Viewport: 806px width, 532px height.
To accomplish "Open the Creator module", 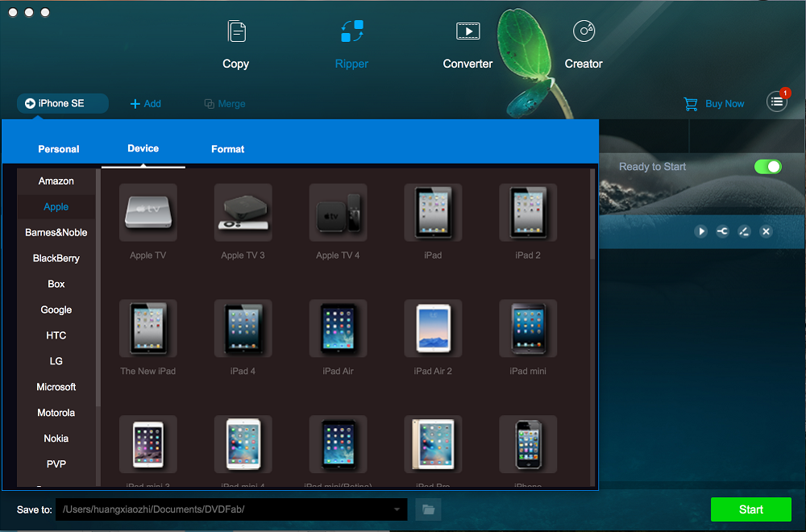I will pyautogui.click(x=584, y=44).
